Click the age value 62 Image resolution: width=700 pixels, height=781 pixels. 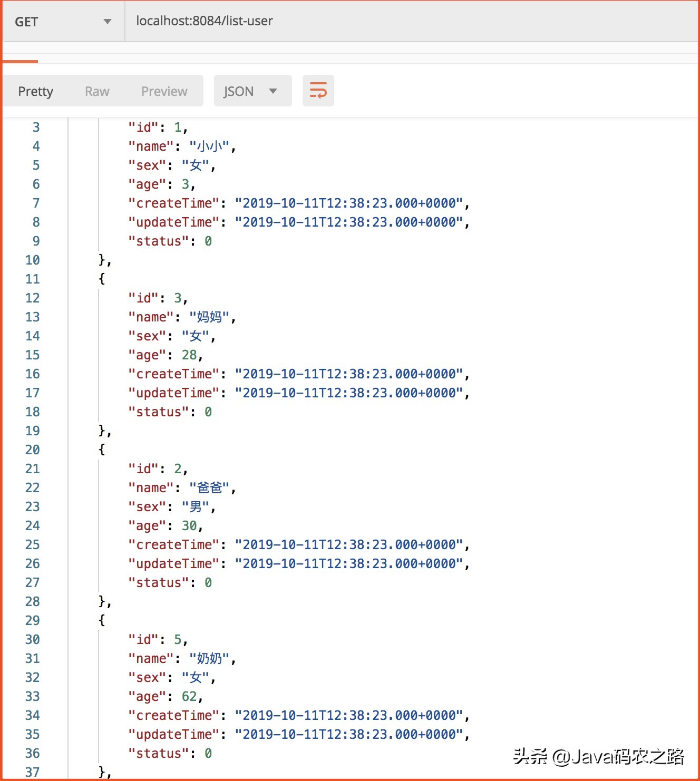click(189, 697)
